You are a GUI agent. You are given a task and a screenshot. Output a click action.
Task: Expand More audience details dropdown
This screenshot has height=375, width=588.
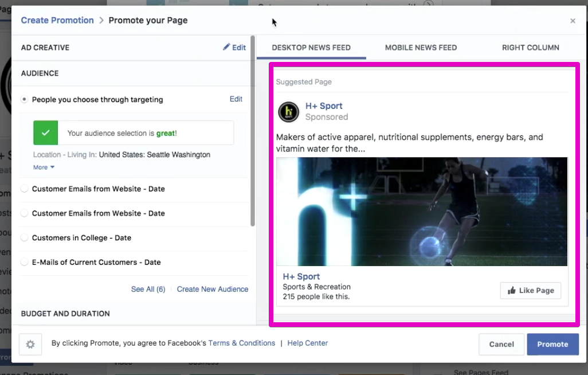point(44,167)
